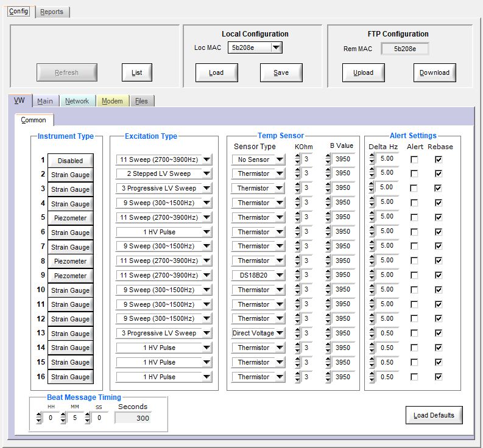Click channel 1 KOhm spinner arrows
Screen dimensions: 483x448
(x=297, y=159)
